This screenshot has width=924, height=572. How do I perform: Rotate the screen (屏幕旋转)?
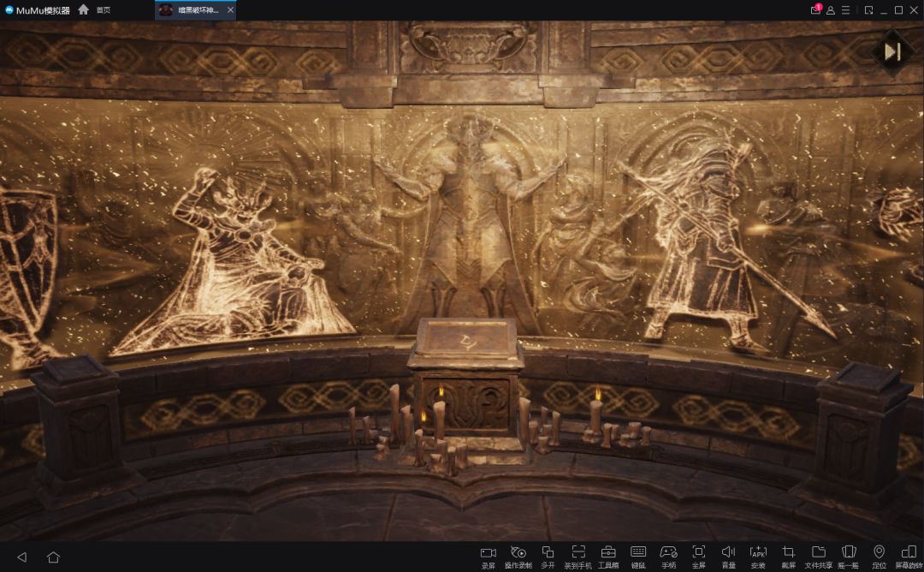(909, 557)
